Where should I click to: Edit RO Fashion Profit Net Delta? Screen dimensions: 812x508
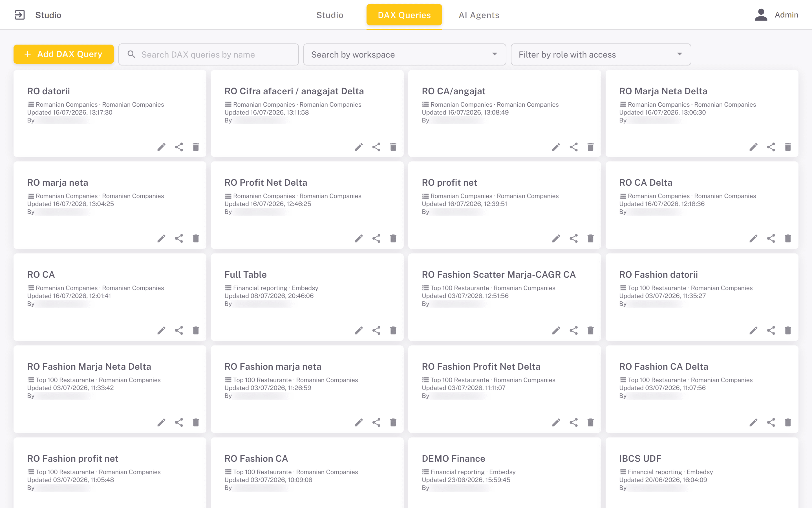556,422
